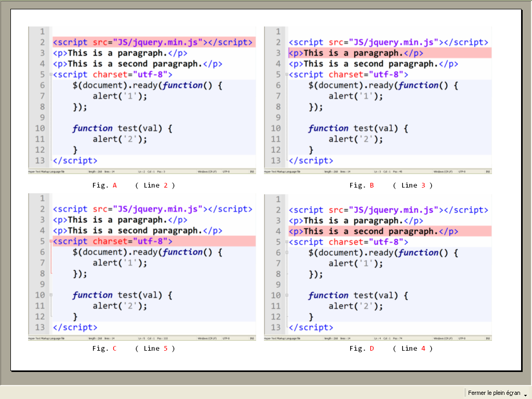Click the jquery script src line in Fig. D

388,210
